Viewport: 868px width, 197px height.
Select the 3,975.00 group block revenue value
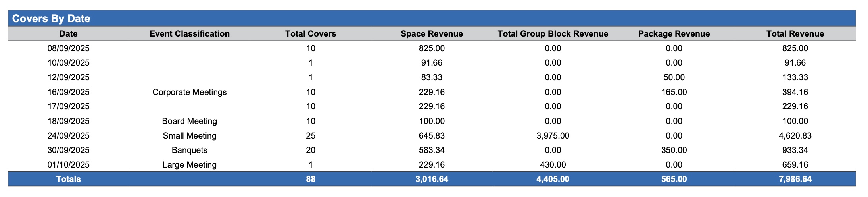[x=553, y=136]
